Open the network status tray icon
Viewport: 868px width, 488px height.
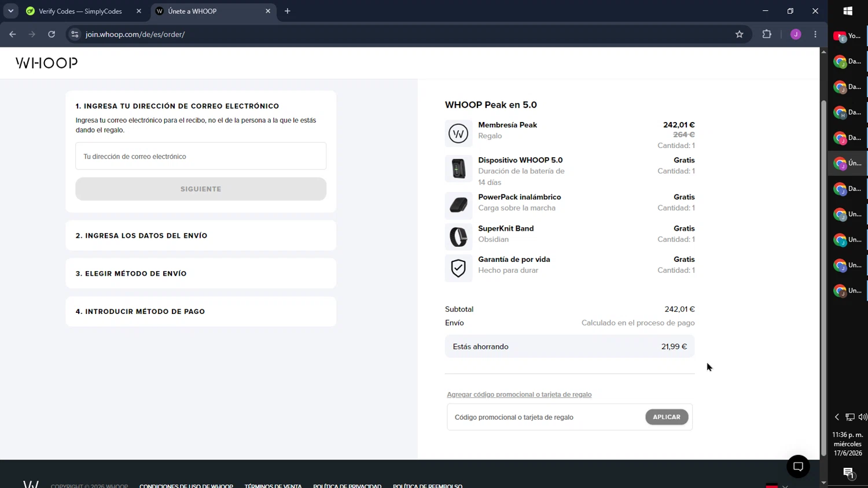click(x=849, y=417)
